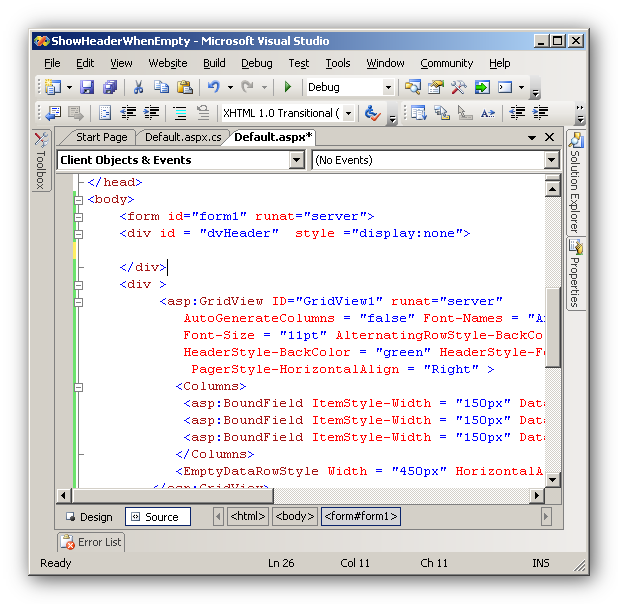Image resolution: width=618 pixels, height=604 pixels.
Task: Open the Undo history dropdown arrow
Action: pyautogui.click(x=230, y=87)
